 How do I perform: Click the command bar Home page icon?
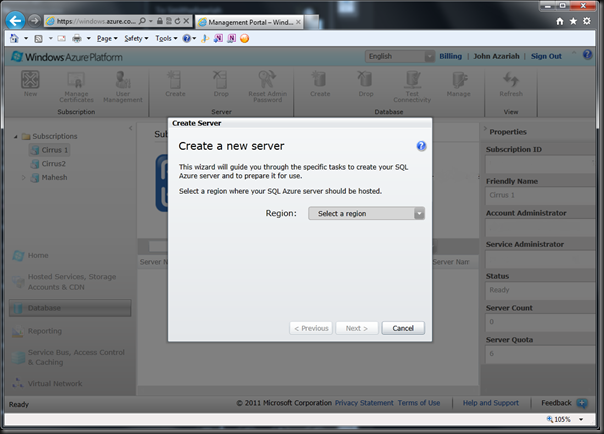coord(14,38)
